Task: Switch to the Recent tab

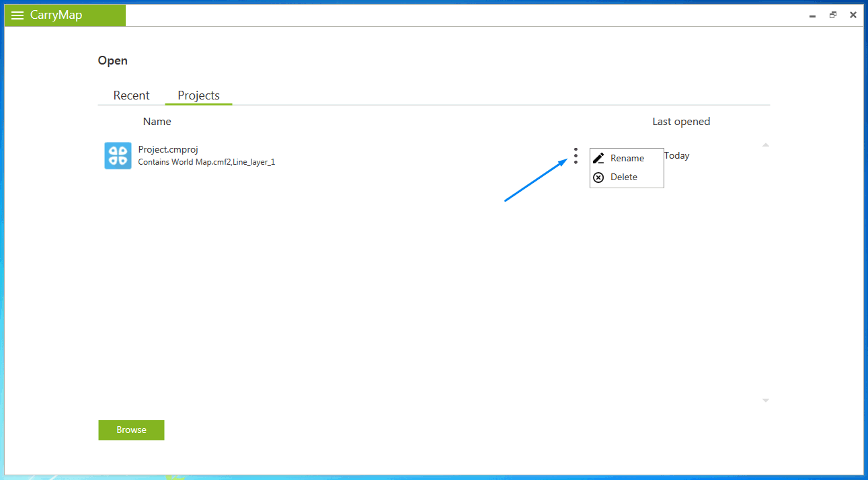Action: [x=131, y=95]
